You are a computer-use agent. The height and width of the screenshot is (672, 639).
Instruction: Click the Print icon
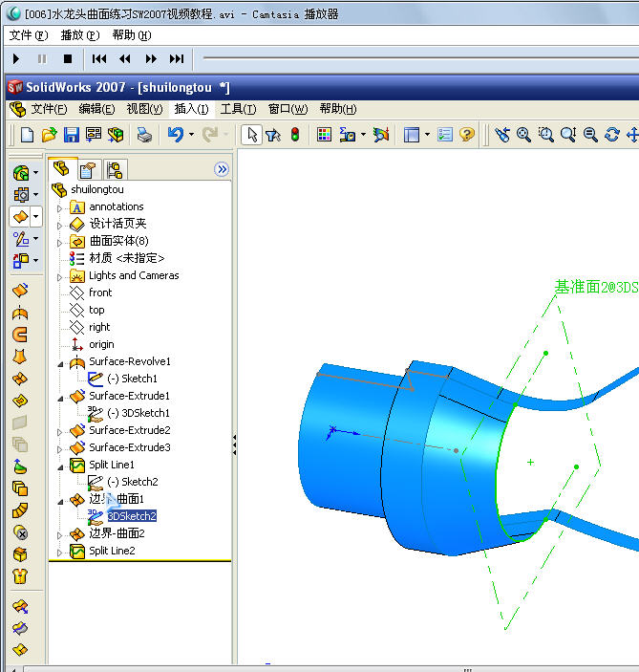point(144,135)
